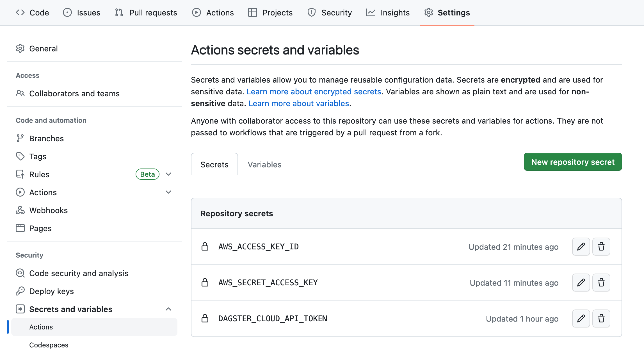Click the edit pencil icon for DAGSTER_CLOUD_API_TOKEN

click(581, 318)
